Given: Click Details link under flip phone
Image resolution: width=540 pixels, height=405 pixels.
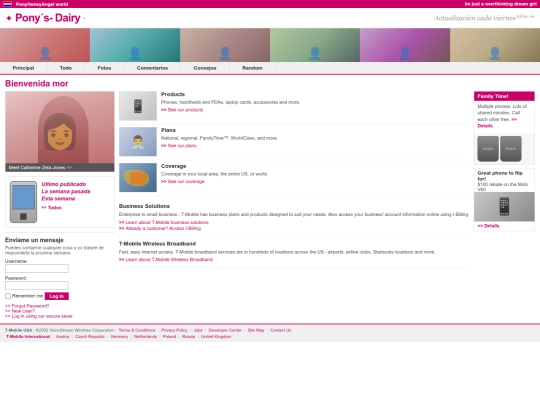Looking at the screenshot, I should tap(488, 226).
